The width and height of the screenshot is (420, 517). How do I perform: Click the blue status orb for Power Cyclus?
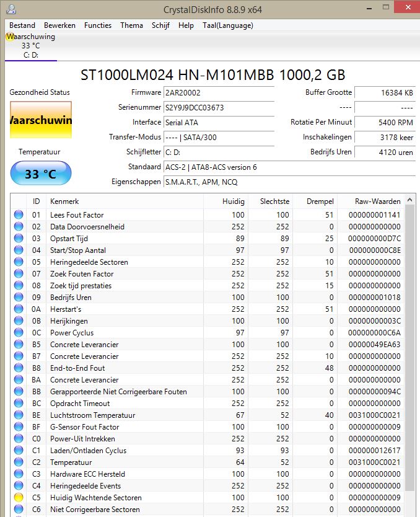click(19, 333)
